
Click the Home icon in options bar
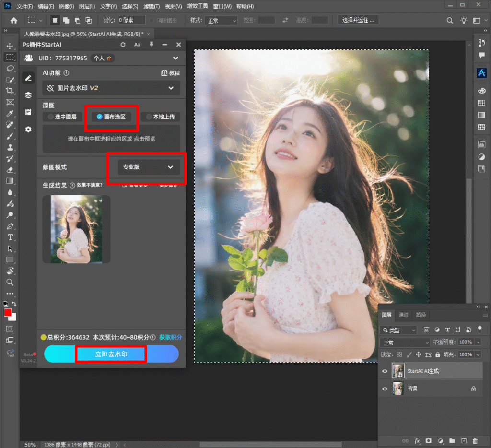tap(14, 20)
